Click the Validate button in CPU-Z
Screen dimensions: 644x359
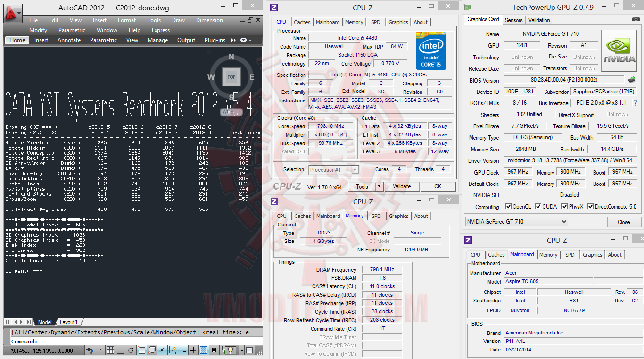point(402,186)
